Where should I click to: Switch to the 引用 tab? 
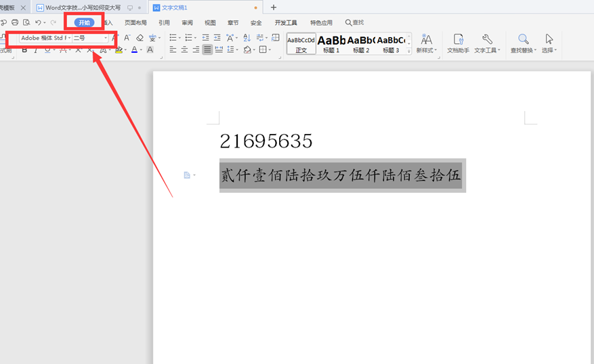tap(164, 23)
